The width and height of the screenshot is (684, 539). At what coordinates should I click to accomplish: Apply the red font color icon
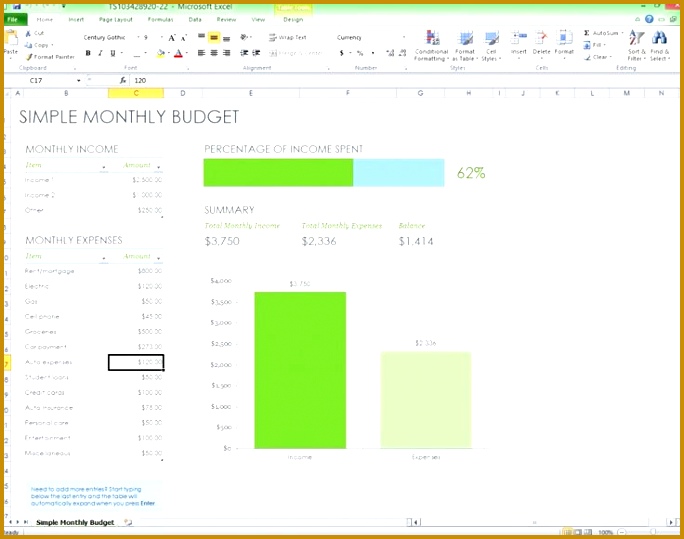point(178,53)
